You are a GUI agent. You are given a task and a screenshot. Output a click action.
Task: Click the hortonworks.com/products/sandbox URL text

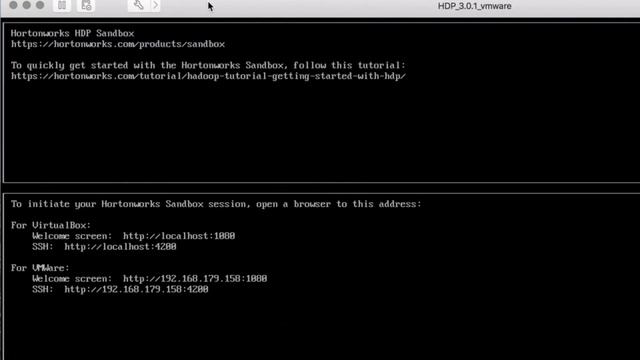coord(118,44)
